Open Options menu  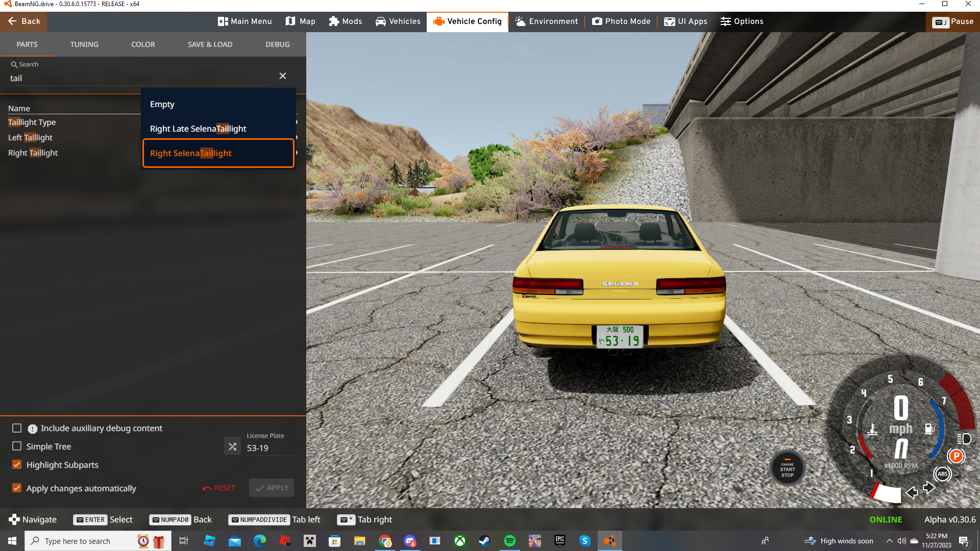click(x=742, y=21)
